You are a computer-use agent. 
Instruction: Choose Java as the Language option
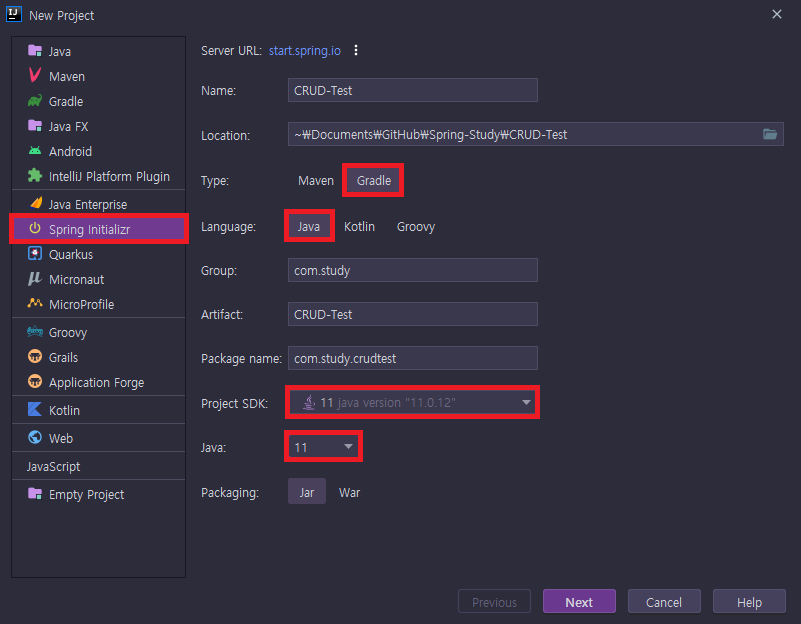[x=309, y=226]
